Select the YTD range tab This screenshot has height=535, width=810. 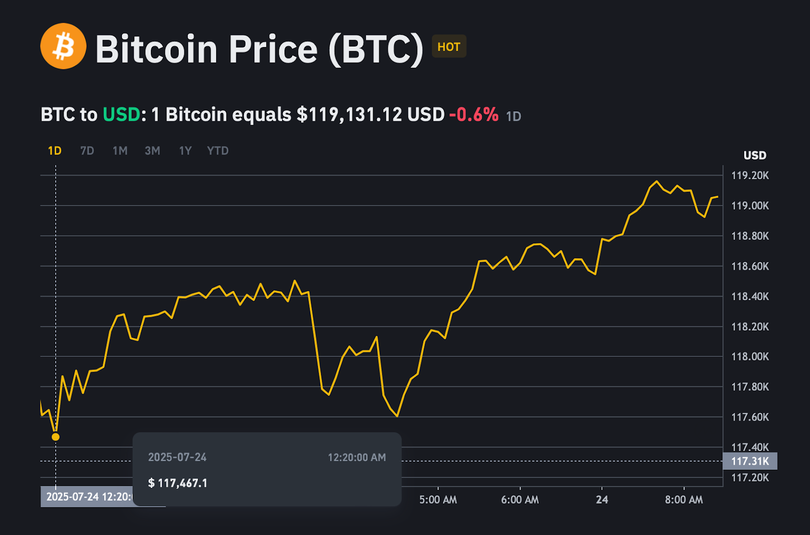(217, 151)
